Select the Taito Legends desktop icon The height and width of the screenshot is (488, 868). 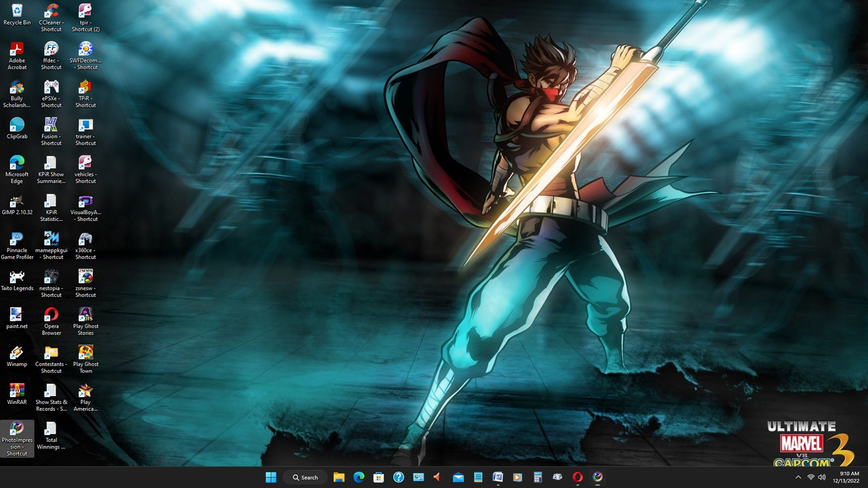(x=17, y=280)
